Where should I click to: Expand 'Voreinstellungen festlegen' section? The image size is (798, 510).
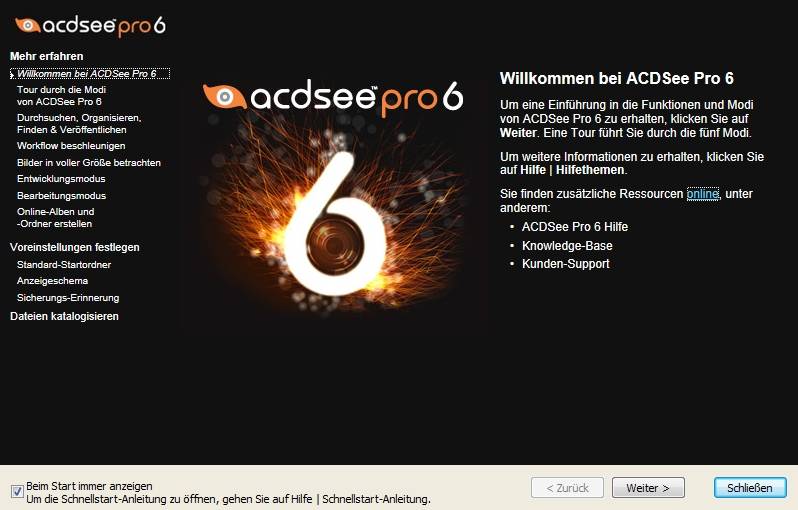point(74,247)
